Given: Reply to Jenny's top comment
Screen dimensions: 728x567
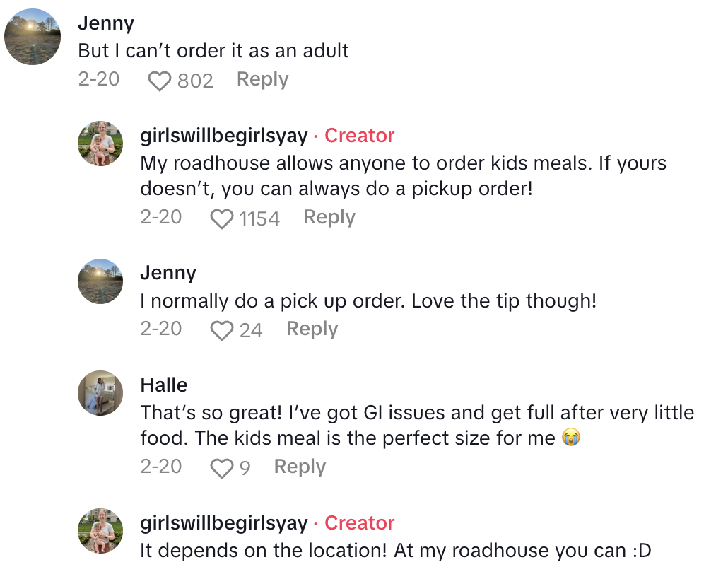Looking at the screenshot, I should tap(262, 79).
